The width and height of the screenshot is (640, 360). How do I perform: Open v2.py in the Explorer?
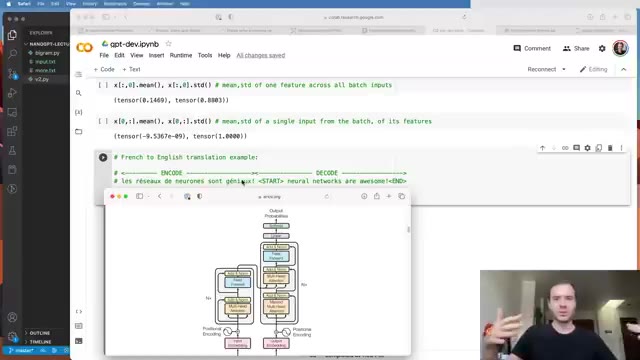(x=42, y=79)
